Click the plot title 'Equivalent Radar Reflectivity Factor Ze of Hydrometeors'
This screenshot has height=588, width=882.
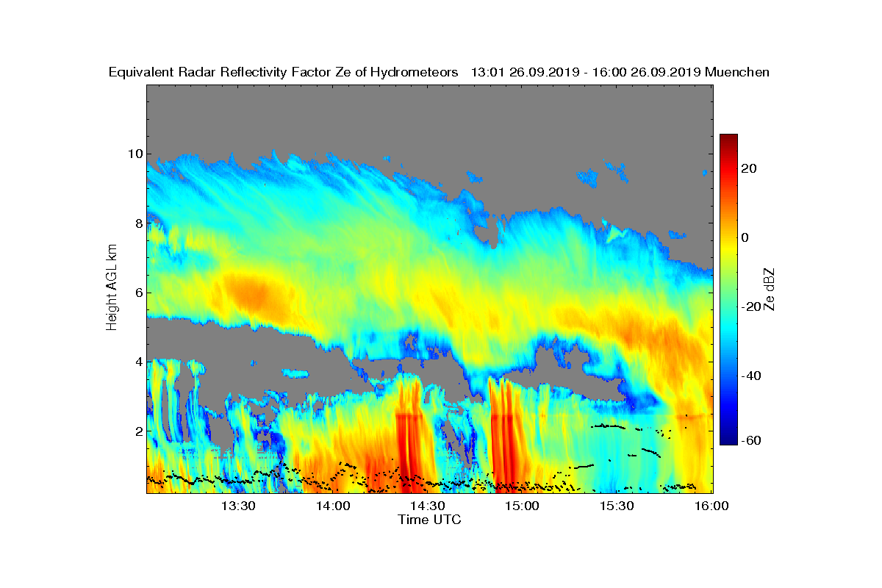point(284,72)
